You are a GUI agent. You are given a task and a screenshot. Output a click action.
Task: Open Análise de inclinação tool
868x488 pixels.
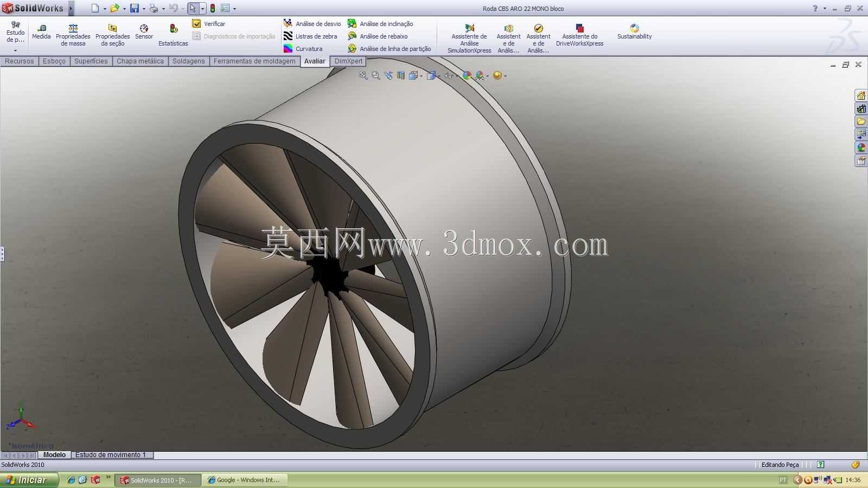[x=380, y=24]
